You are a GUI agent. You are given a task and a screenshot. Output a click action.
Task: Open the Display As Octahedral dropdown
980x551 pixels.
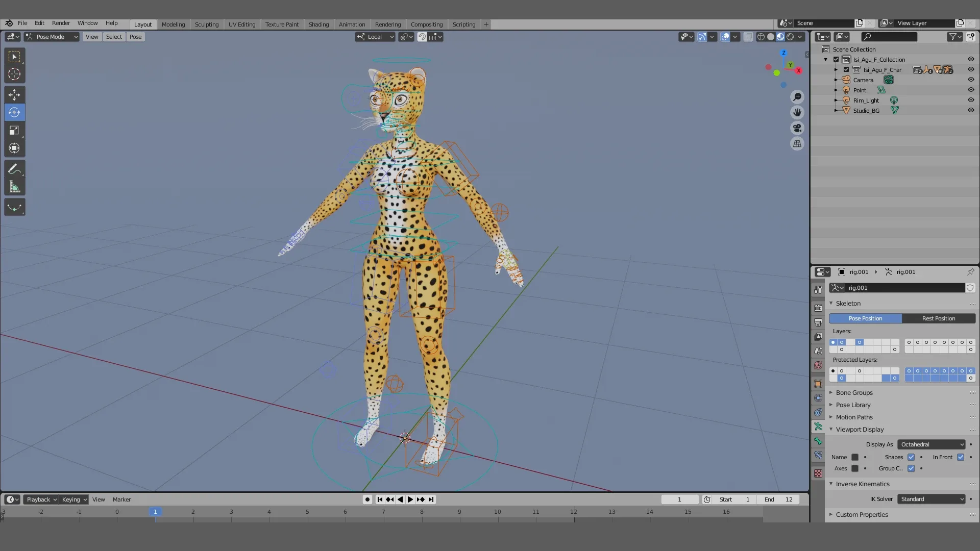(x=932, y=444)
